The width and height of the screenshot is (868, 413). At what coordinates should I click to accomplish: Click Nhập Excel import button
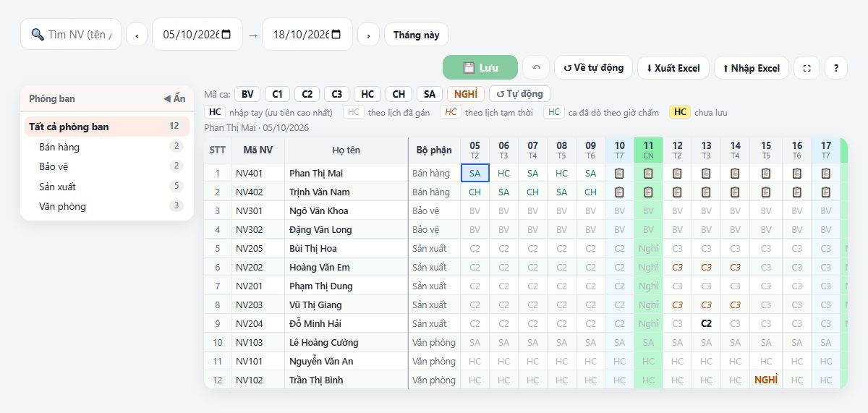click(x=752, y=67)
